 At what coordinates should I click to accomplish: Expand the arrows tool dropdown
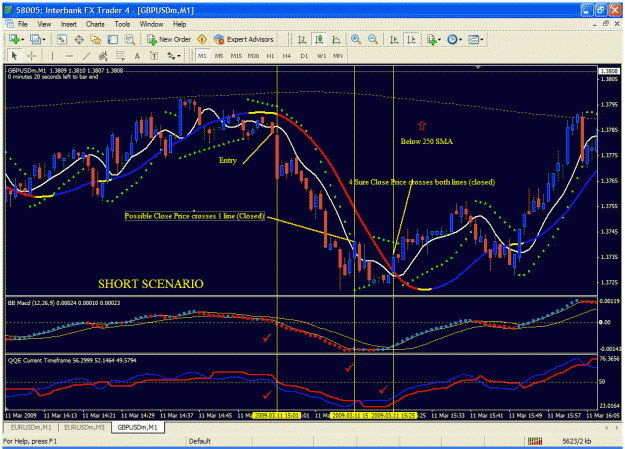179,56
